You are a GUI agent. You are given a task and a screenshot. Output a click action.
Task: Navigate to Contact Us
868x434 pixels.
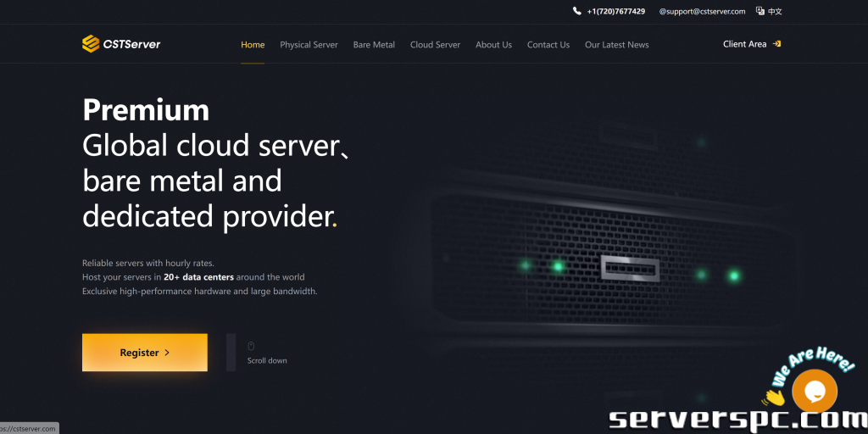[x=548, y=45]
